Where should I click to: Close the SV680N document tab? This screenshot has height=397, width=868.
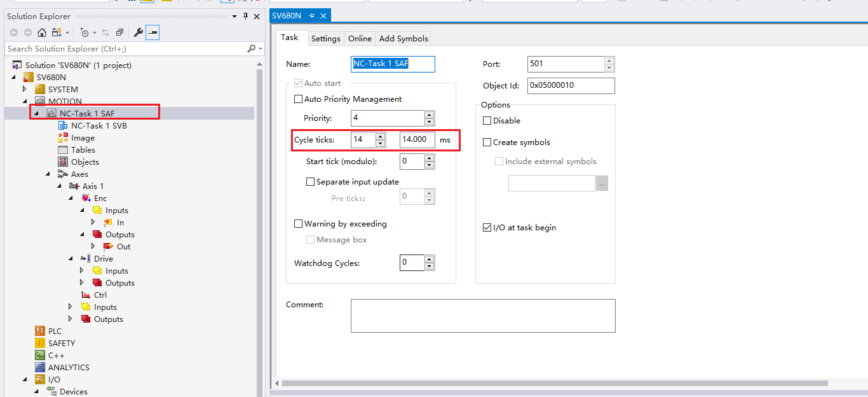tap(323, 15)
